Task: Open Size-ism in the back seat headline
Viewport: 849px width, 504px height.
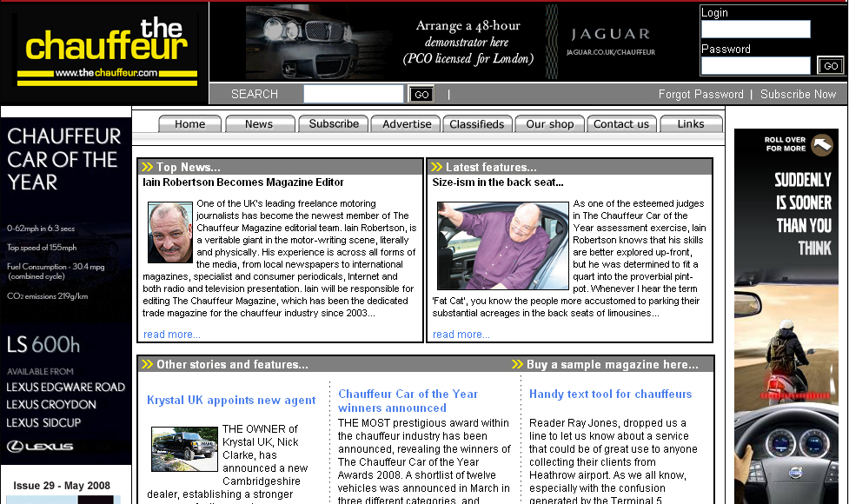Action: click(x=498, y=182)
